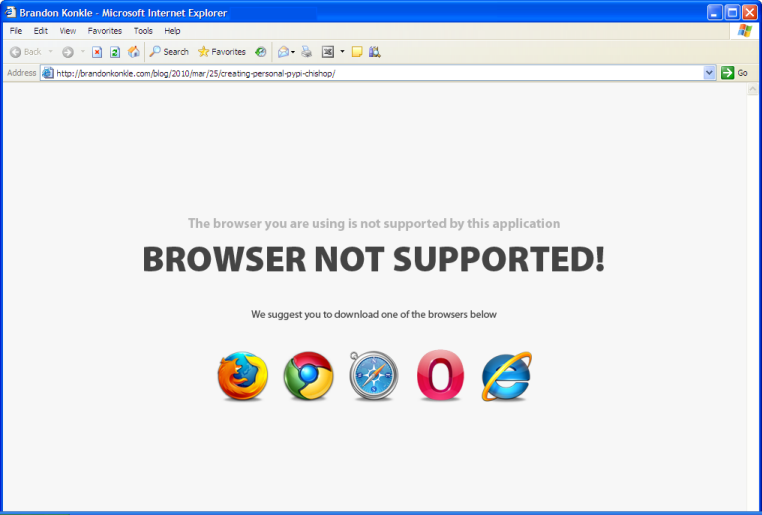Viewport: 762px width, 515px height.
Task: Click the Windows flag throbber logo
Action: [745, 31]
